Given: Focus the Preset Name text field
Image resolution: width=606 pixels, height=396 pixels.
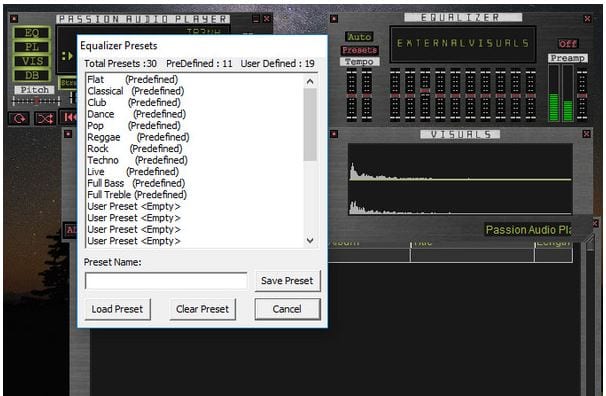Looking at the screenshot, I should [x=166, y=281].
